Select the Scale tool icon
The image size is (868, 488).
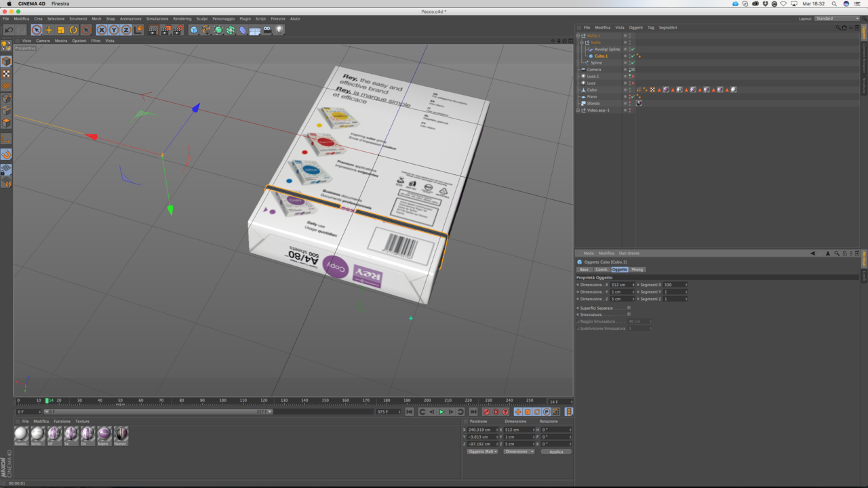[61, 30]
